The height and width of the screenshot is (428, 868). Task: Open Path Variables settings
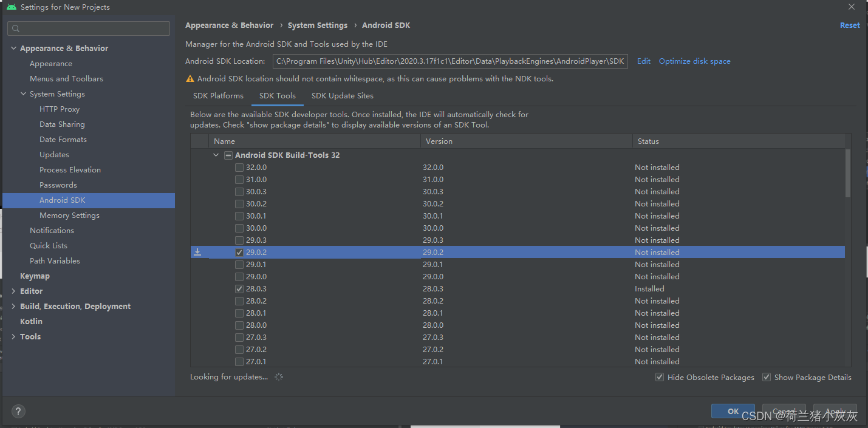[x=55, y=261]
